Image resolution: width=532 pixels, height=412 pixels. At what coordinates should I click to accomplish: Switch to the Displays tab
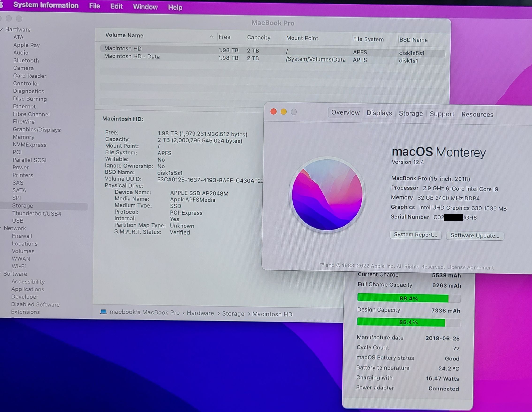(379, 113)
